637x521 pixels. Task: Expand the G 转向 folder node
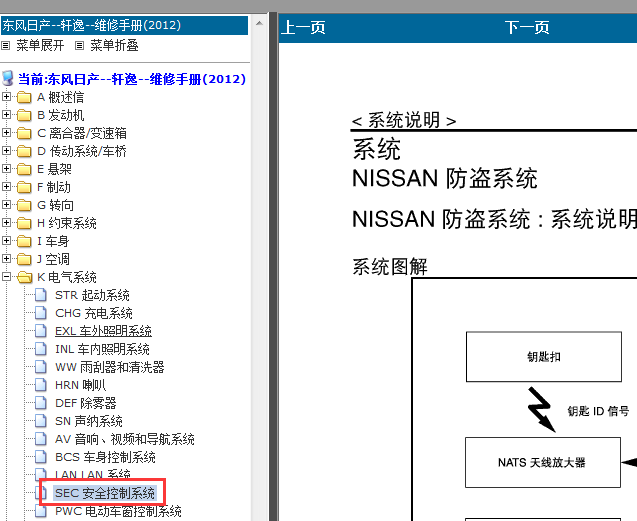[x=6, y=204]
